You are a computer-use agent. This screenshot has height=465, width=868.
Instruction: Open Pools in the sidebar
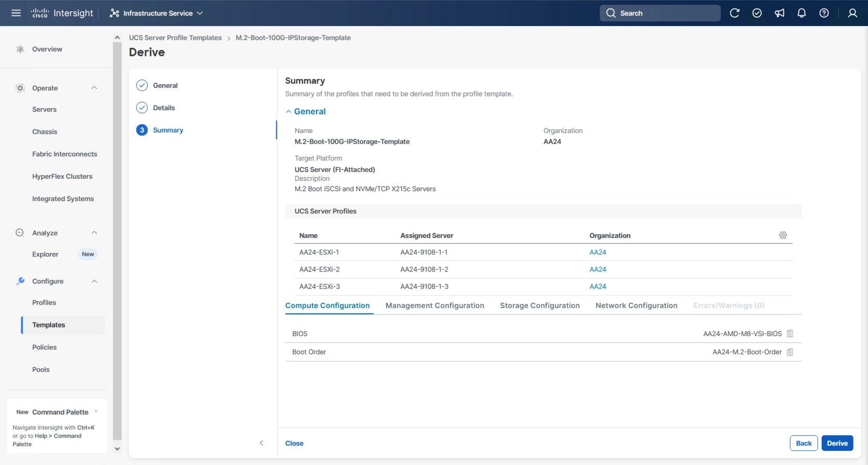[x=41, y=370]
